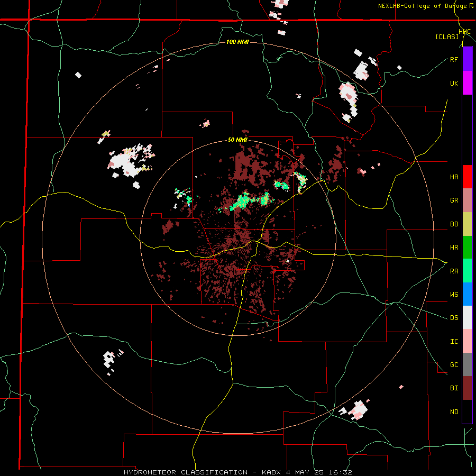Click the [CLAS] legend unit label
476x476 pixels.
pyautogui.click(x=447, y=37)
